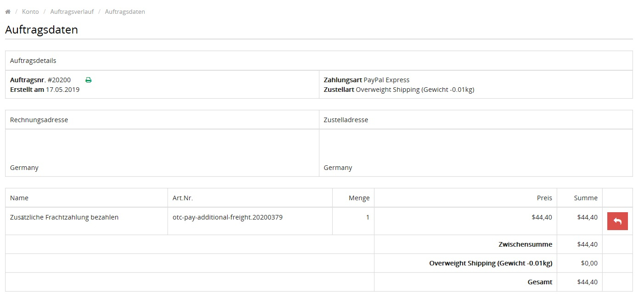The image size is (644, 299).
Task: Select the order number #20200
Action: coord(59,80)
